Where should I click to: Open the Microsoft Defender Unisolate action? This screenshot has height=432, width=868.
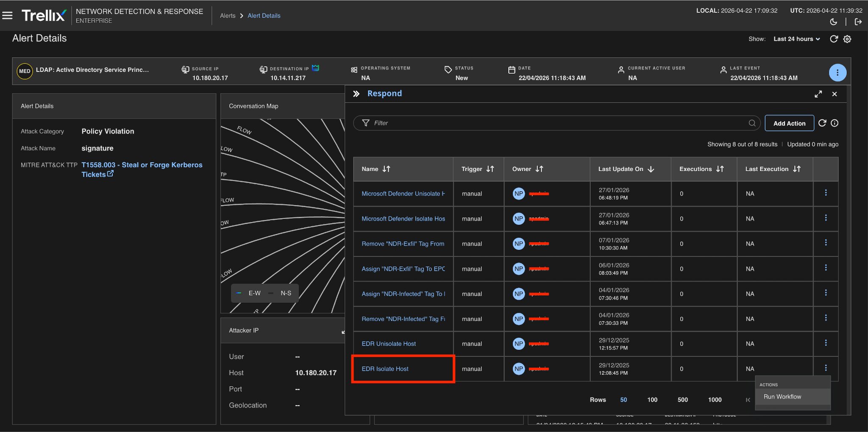[x=403, y=194]
